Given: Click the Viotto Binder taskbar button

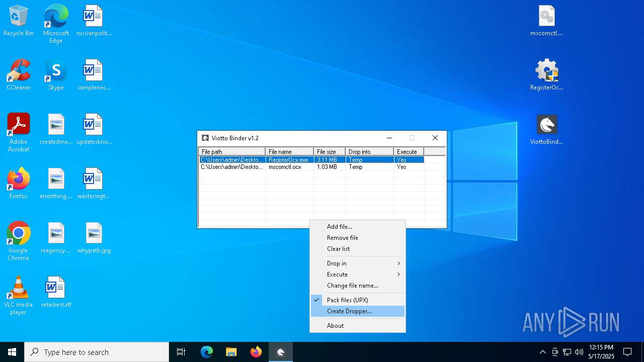Looking at the screenshot, I should [x=281, y=352].
